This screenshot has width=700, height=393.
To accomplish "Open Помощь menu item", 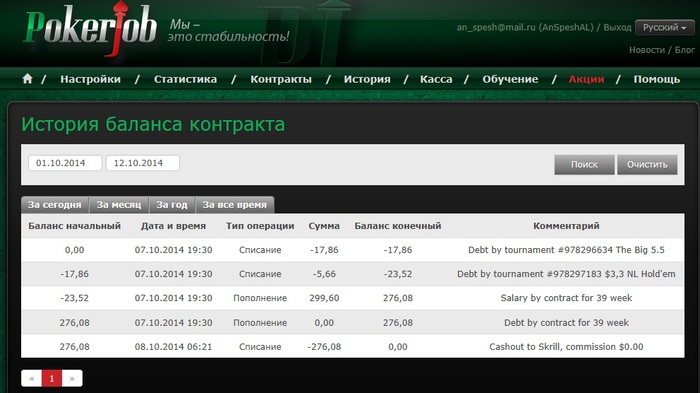I will tap(657, 79).
